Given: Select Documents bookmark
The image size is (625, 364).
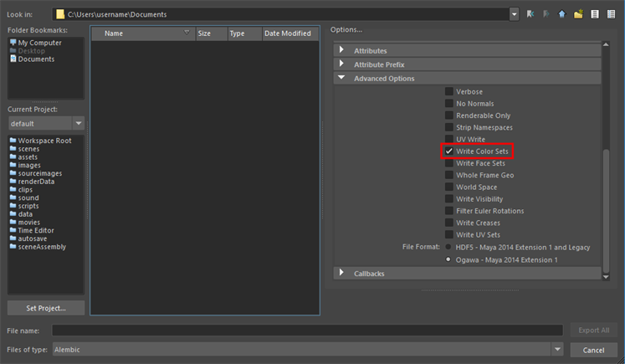Looking at the screenshot, I should click(x=33, y=59).
